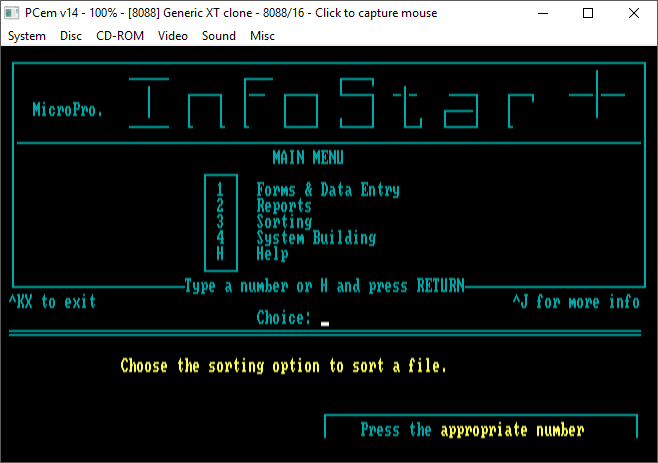
Task: Click the Choice input cursor
Action: [x=325, y=324]
